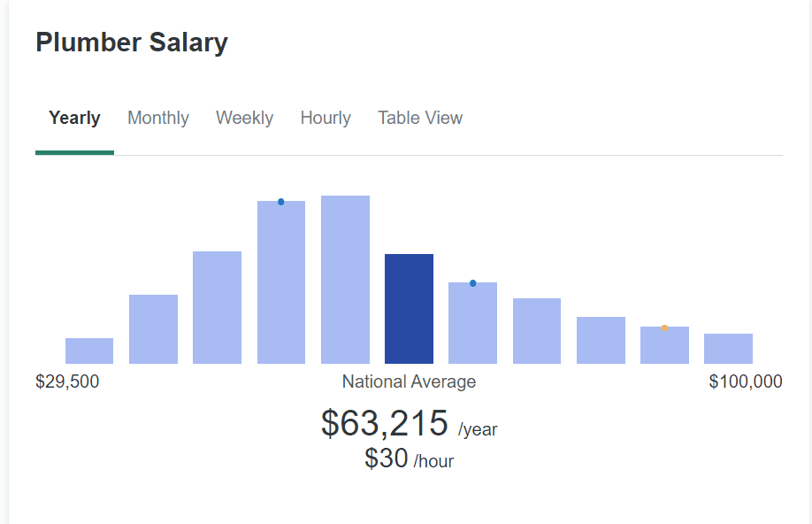Click the third bar in the histogram

click(x=217, y=307)
